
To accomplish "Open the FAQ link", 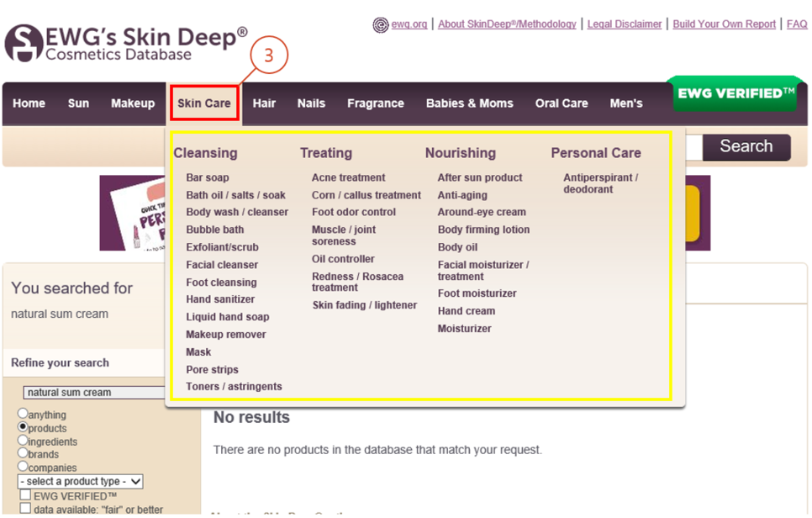I will tap(797, 24).
